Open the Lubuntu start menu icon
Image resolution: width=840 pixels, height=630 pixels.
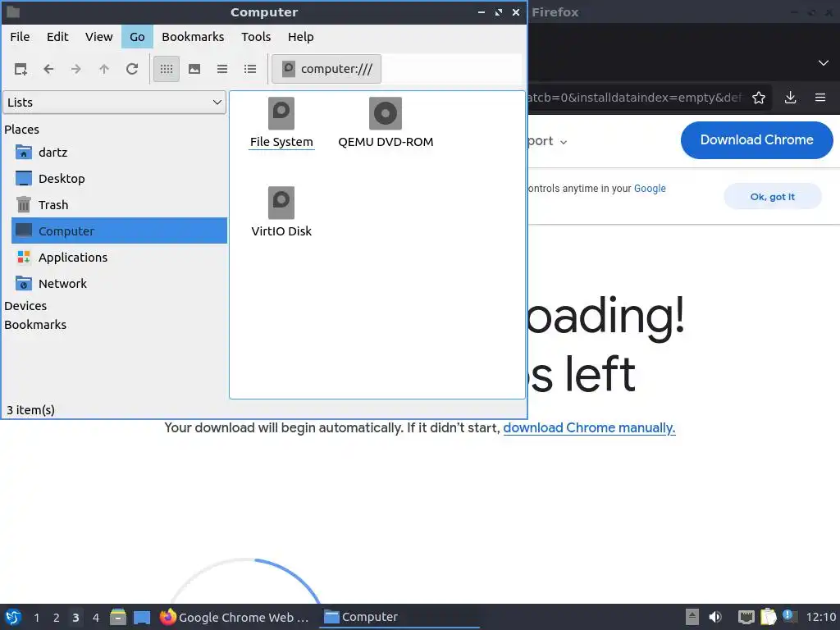[13, 617]
